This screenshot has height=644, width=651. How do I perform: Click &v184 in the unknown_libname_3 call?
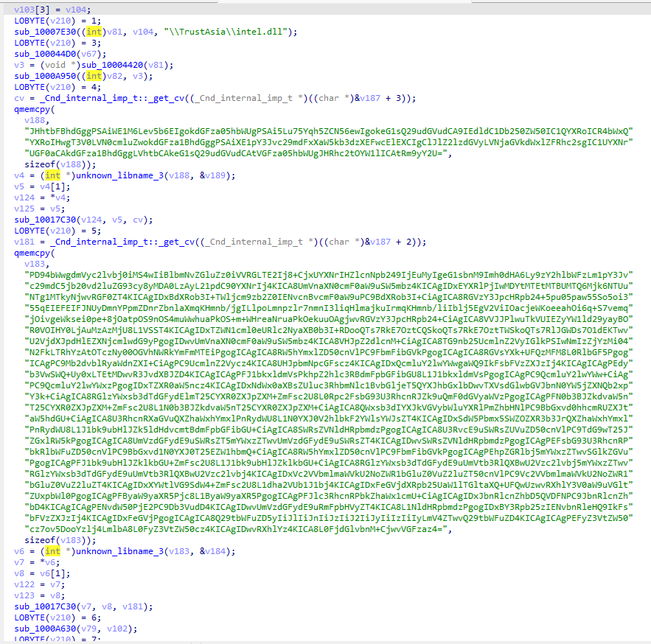(x=212, y=551)
